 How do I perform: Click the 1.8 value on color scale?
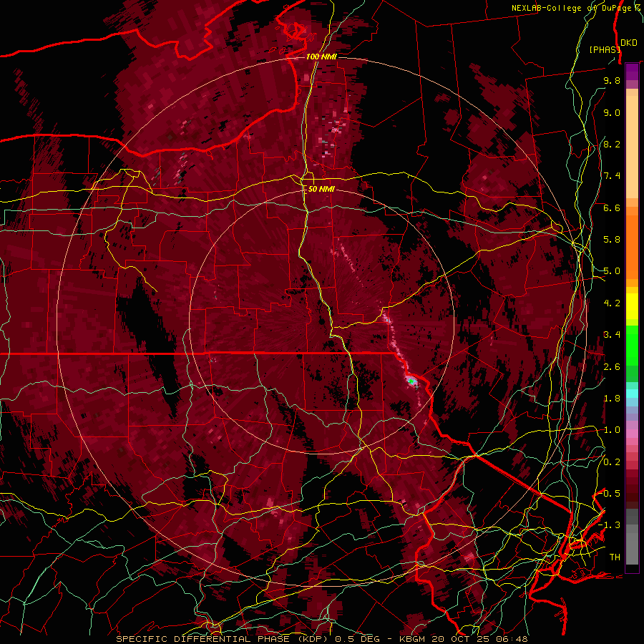(x=612, y=399)
